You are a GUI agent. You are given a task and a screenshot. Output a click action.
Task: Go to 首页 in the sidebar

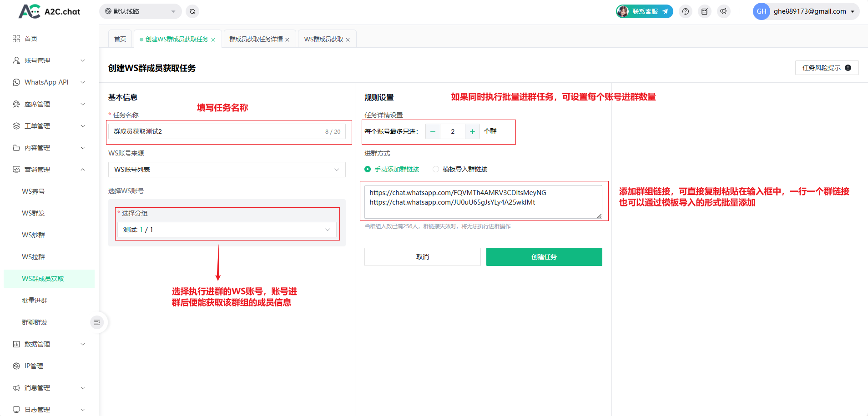(x=31, y=39)
